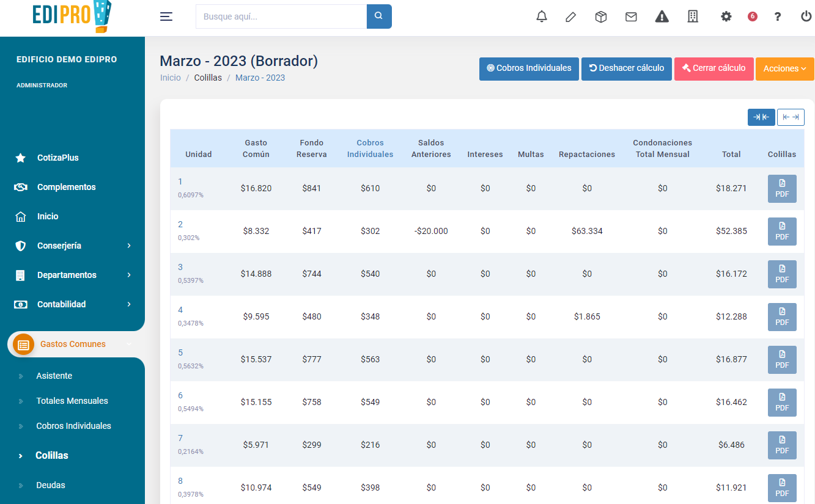Open Totales Mensuales in the sidebar
Image resolution: width=815 pixels, height=504 pixels.
pos(72,401)
